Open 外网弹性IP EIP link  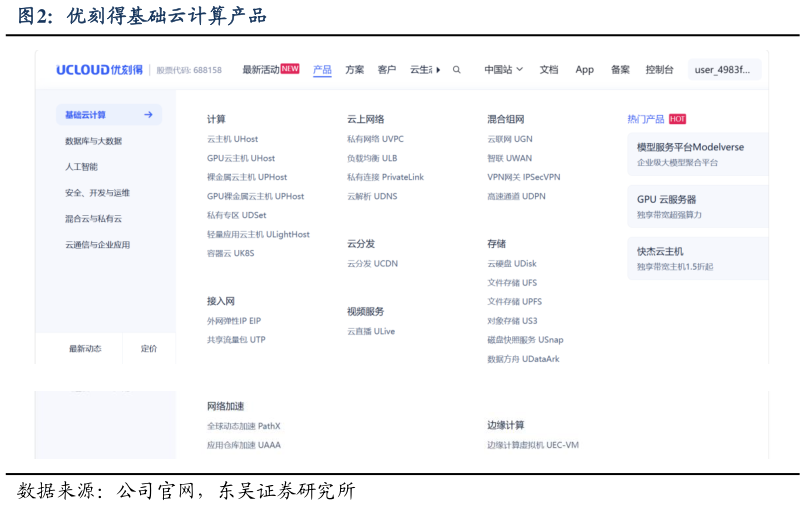coord(234,321)
